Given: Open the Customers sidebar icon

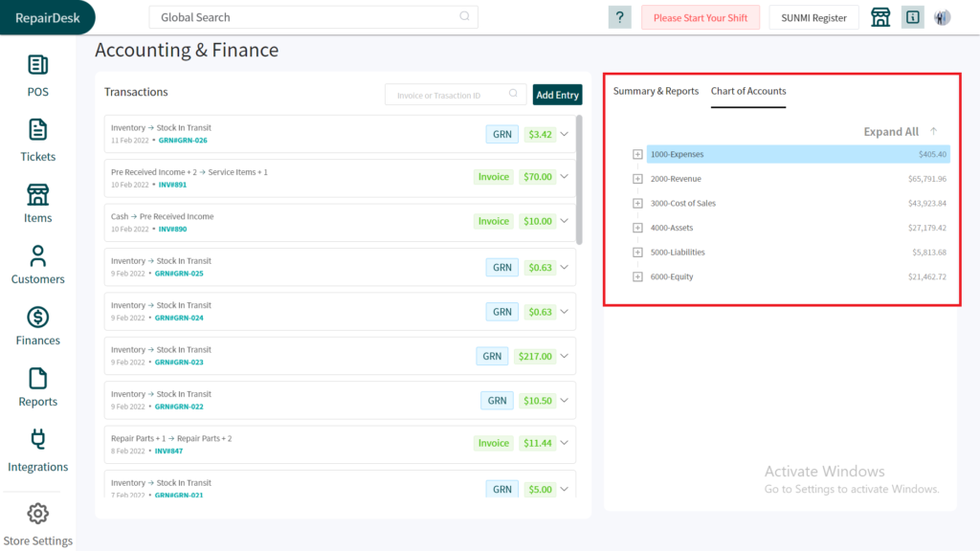Looking at the screenshot, I should pyautogui.click(x=37, y=255).
